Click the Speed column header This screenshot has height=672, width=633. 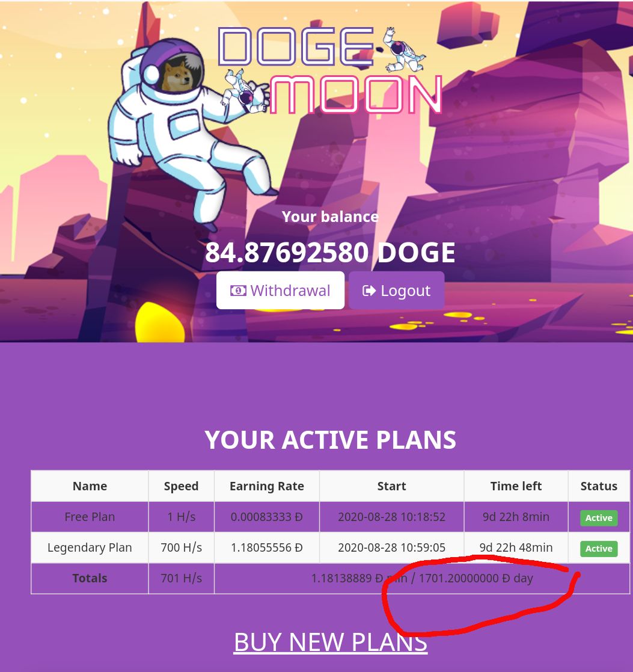(x=181, y=486)
